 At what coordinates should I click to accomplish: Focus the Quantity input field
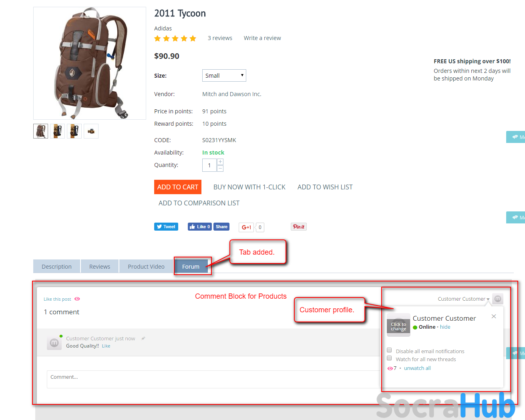point(209,165)
